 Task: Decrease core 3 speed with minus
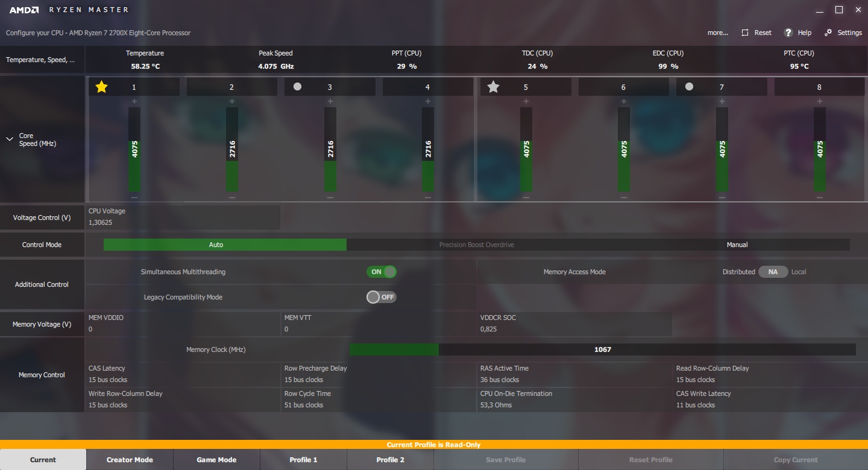click(x=330, y=197)
